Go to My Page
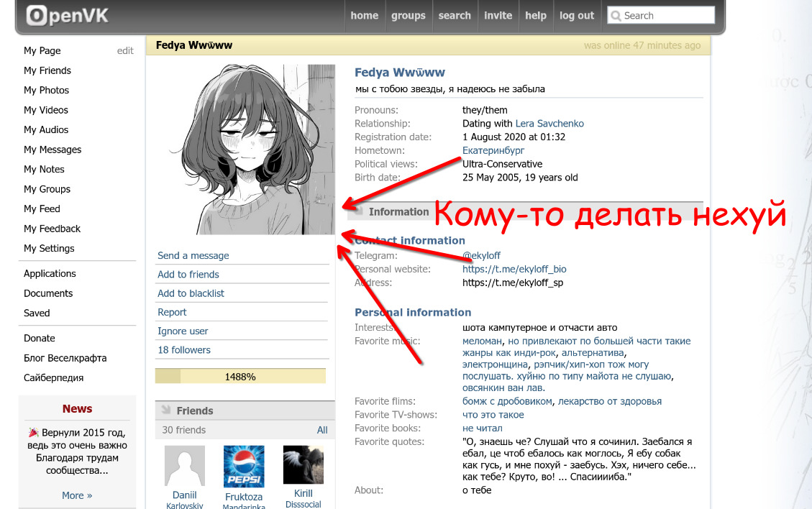Viewport: 812px width, 509px height. point(42,51)
